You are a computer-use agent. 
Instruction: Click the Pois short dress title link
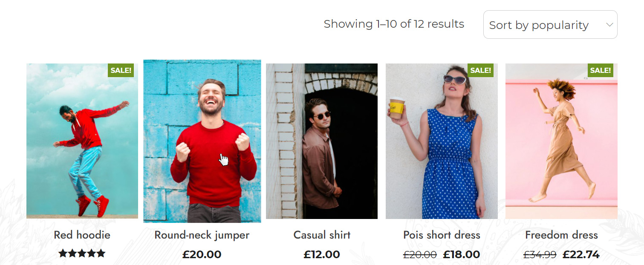(x=442, y=235)
